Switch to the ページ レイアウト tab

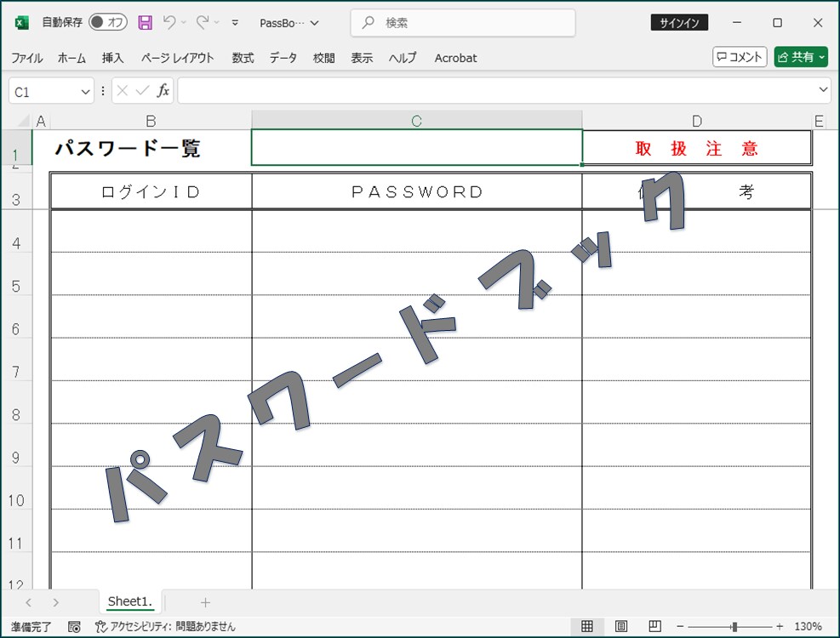(x=177, y=58)
